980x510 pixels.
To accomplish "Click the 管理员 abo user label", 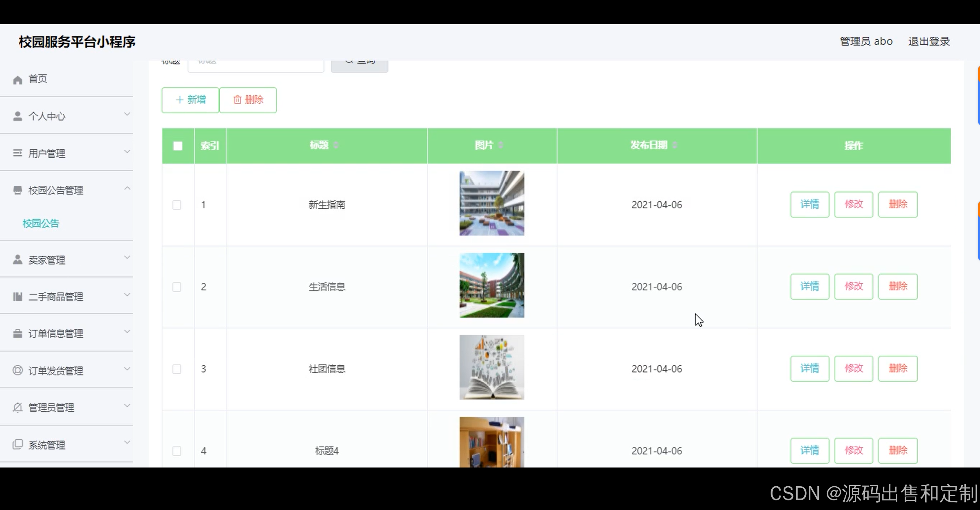I will [866, 41].
